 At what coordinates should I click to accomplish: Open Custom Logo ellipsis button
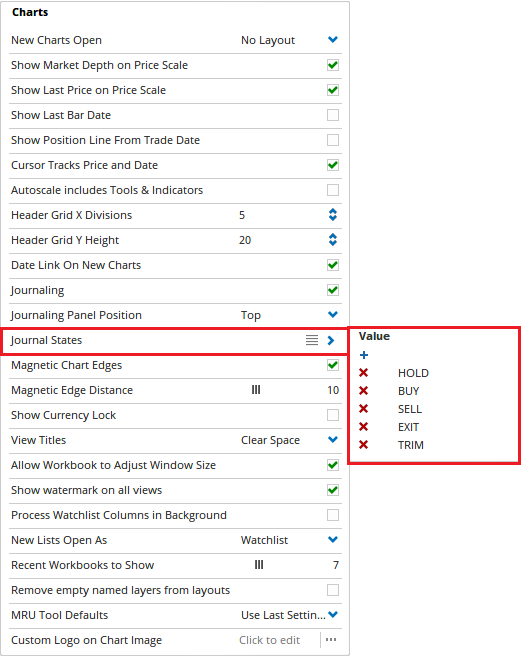click(331, 640)
